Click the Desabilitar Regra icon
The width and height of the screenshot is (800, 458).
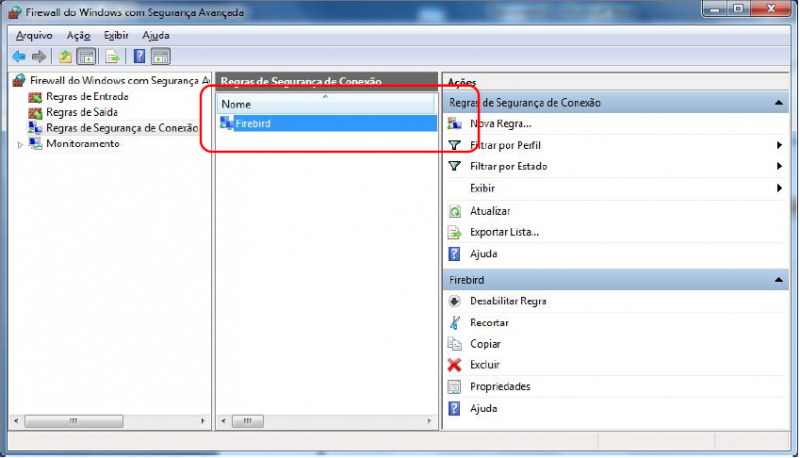pyautogui.click(x=454, y=301)
